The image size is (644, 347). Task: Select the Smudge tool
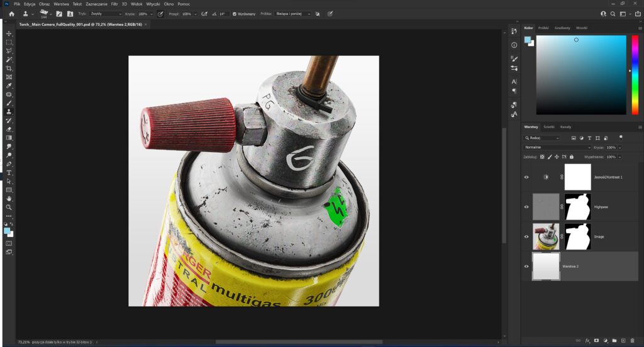(x=9, y=146)
